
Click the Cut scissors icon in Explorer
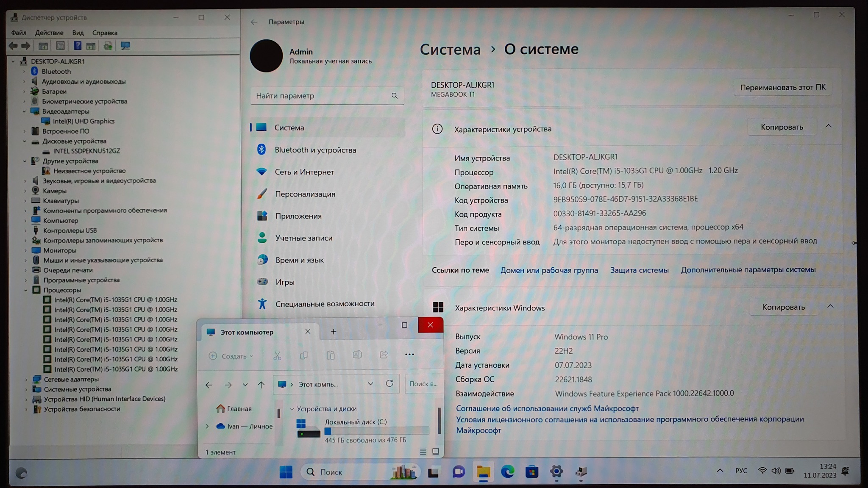(277, 356)
